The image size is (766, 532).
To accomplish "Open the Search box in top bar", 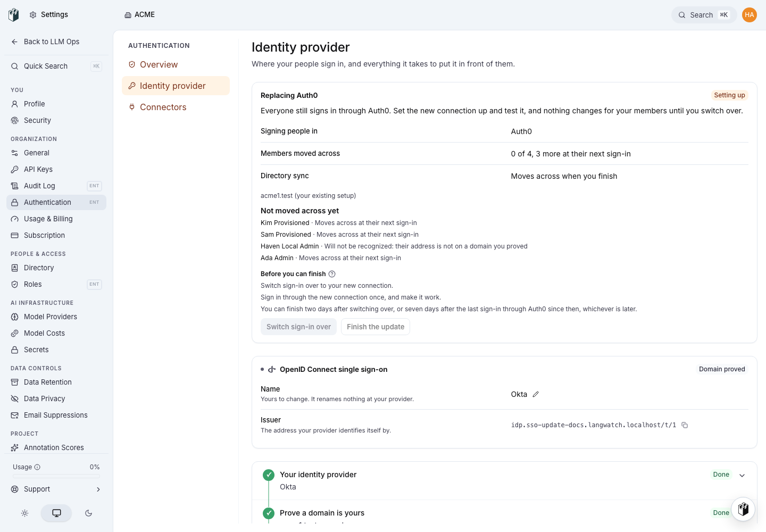I will click(704, 15).
